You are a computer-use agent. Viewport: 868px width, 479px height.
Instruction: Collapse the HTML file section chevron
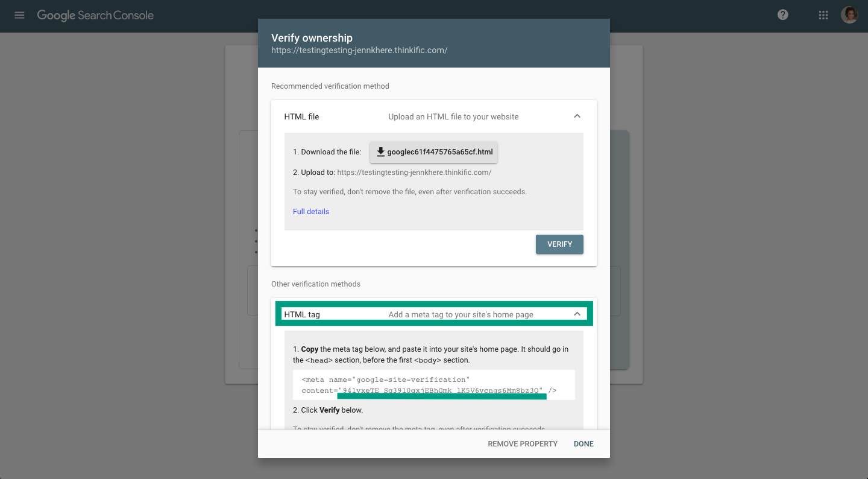(577, 116)
